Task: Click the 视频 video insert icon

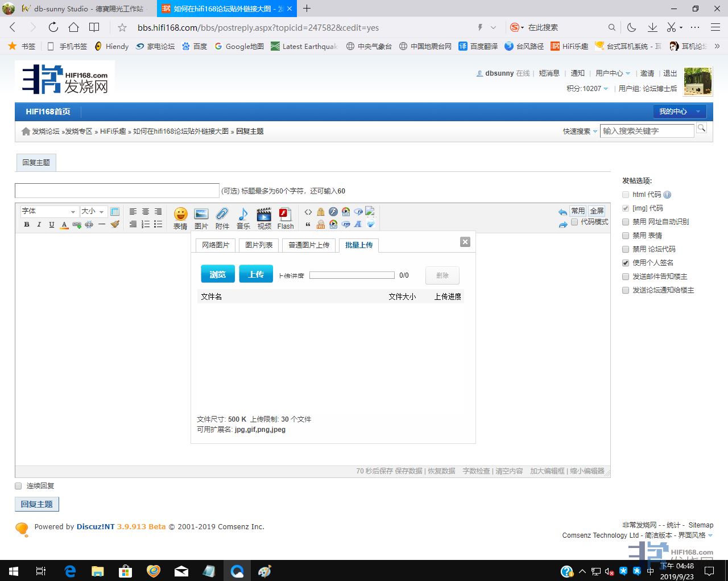Action: [264, 218]
